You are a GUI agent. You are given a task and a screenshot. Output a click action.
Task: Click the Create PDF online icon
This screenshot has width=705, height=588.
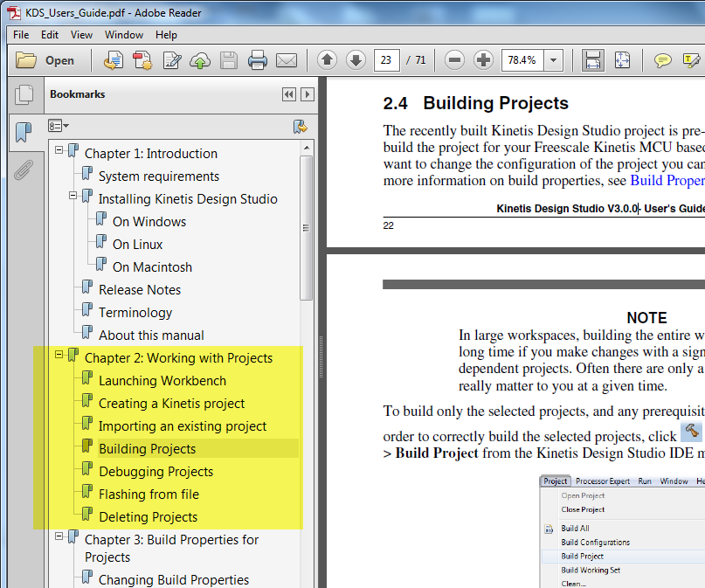tap(114, 60)
